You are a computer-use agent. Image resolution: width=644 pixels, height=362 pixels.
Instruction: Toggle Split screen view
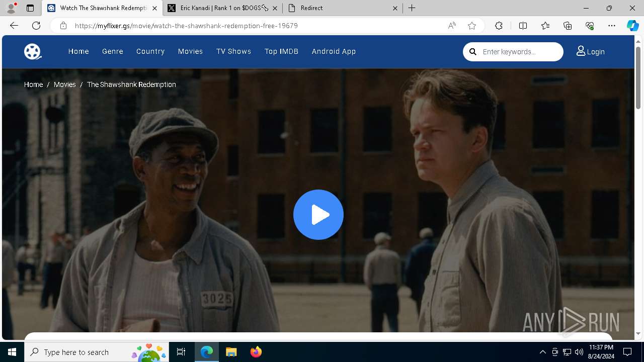point(523,26)
